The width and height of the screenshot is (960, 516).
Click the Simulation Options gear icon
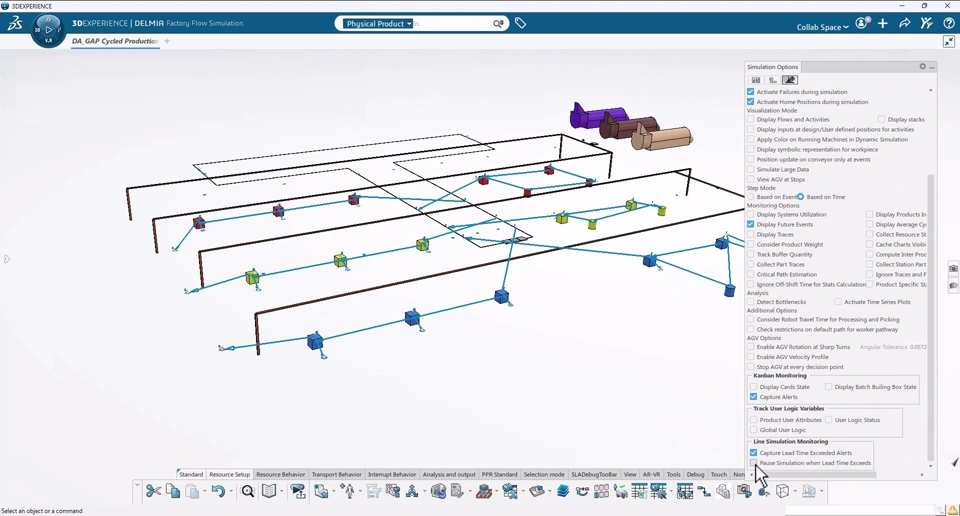(923, 66)
